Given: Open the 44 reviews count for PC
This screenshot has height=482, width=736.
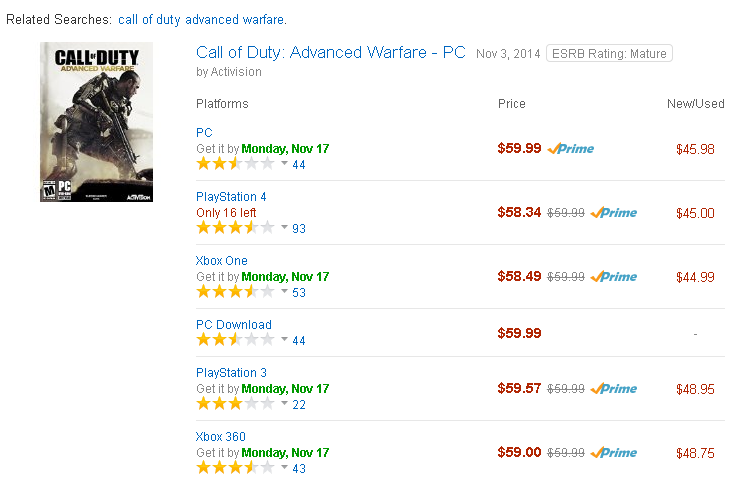Looking at the screenshot, I should [x=299, y=165].
